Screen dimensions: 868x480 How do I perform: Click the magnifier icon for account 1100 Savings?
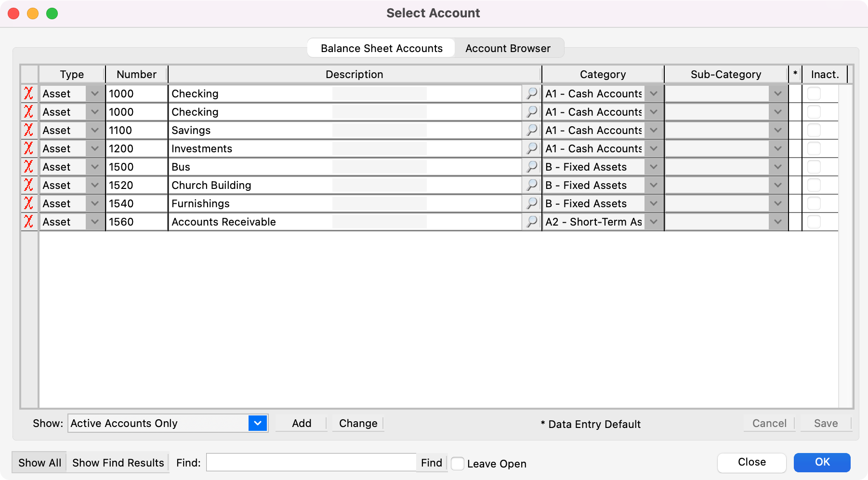pos(532,130)
